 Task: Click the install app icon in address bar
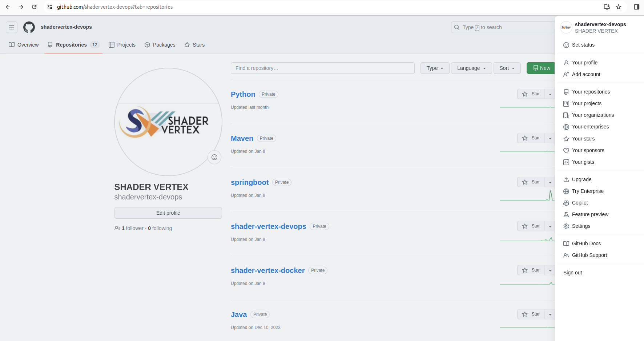[607, 7]
